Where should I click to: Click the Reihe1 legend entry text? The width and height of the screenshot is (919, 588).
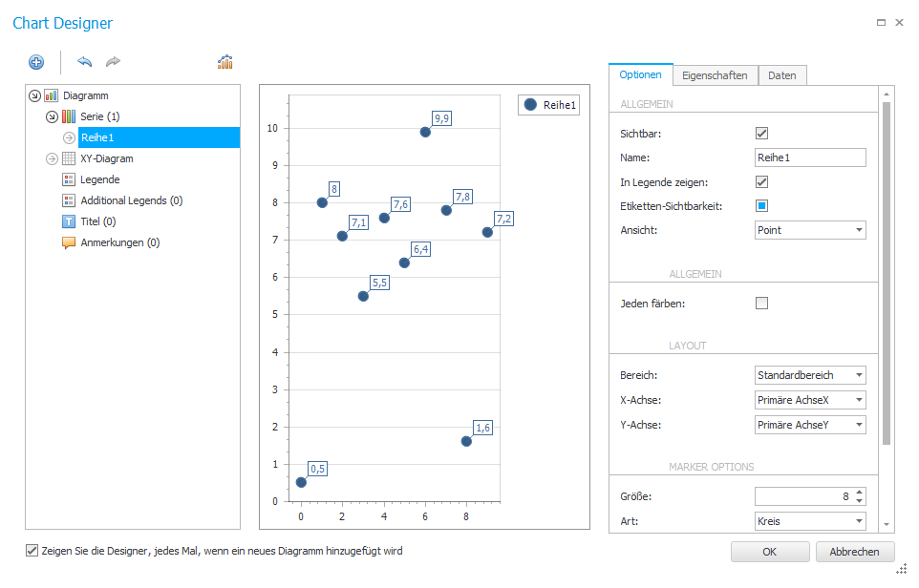559,105
